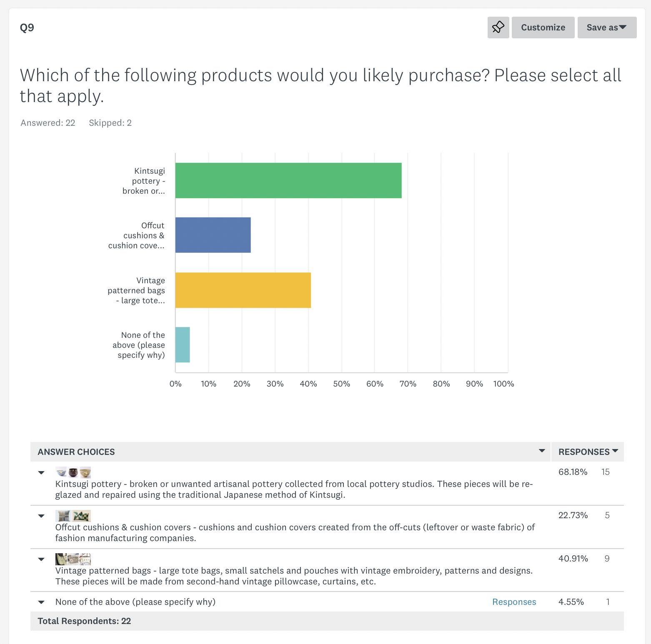Expand the Answer Choices sort arrow

(x=542, y=451)
